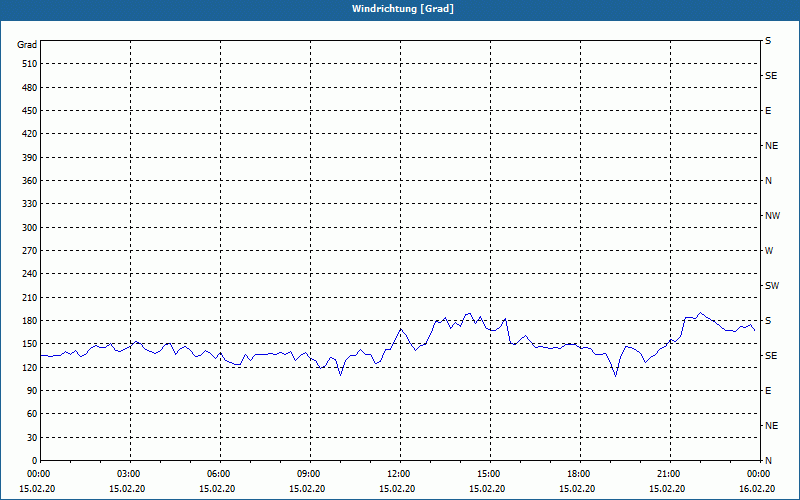The width and height of the screenshot is (800, 500).
Task: Click the 210 degree axis label
Action: click(30, 297)
